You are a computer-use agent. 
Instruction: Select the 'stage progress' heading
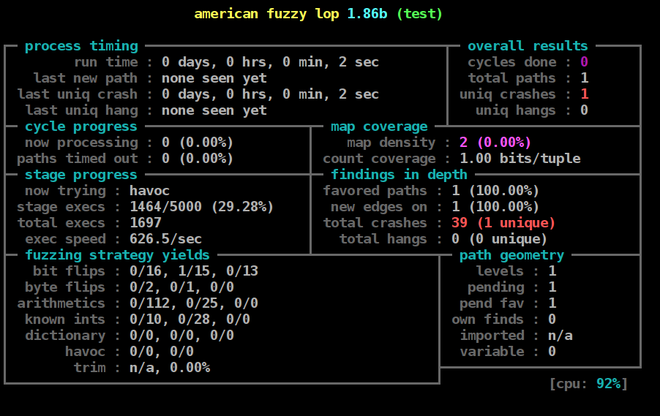click(x=81, y=175)
